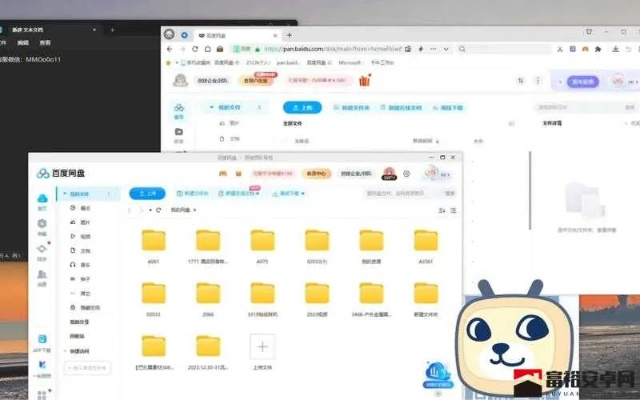Open Notepad 查看 menu
Viewport: 640px width, 400px height.
[x=45, y=42]
